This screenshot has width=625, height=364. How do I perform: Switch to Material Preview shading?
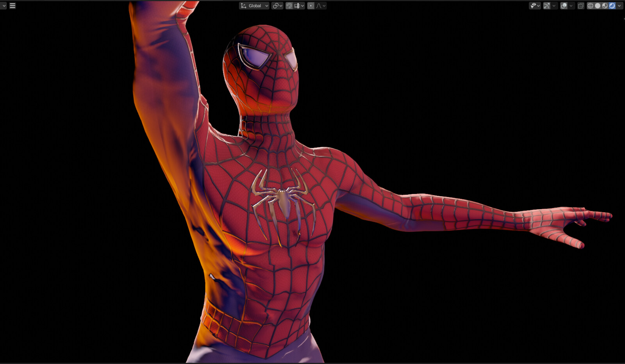point(605,6)
